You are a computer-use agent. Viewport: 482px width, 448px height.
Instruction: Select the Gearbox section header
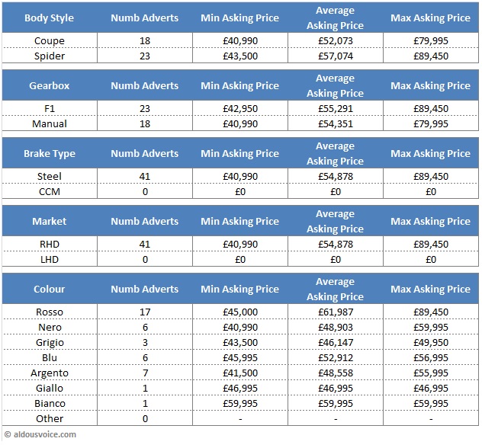click(x=50, y=85)
